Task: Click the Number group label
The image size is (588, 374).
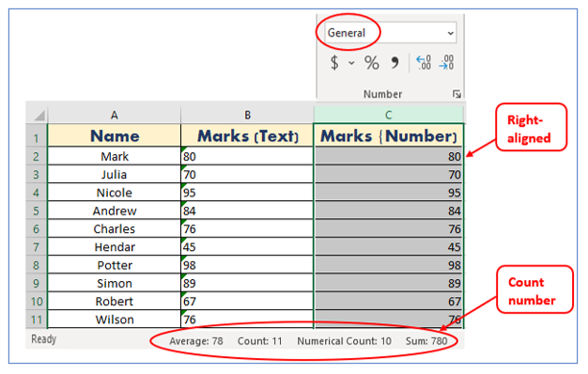Action: click(x=382, y=94)
